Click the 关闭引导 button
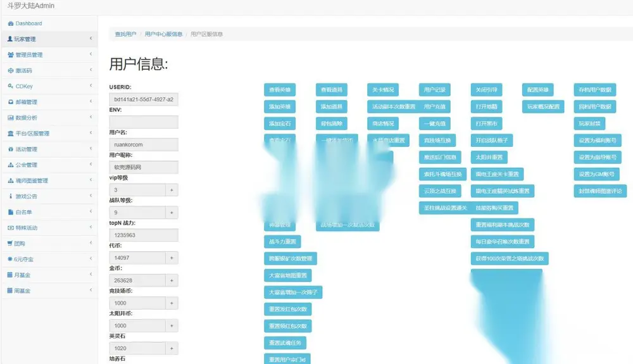This screenshot has height=364, width=633. [486, 90]
